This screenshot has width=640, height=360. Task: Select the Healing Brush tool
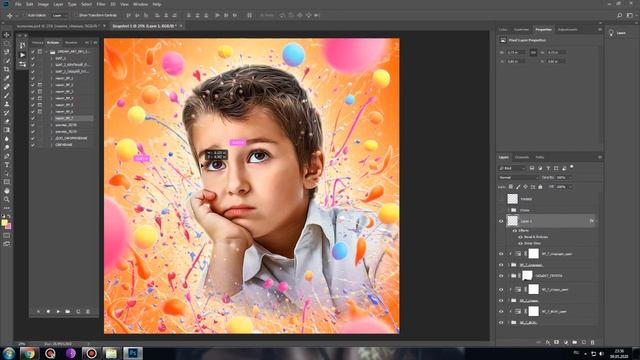pos(7,87)
